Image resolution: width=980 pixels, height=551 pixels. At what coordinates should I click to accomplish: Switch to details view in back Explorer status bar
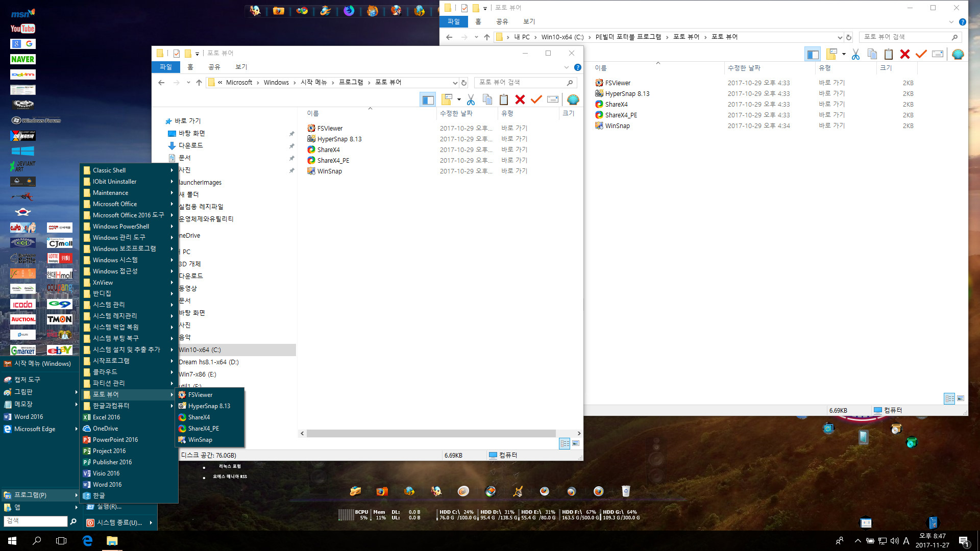pos(949,398)
